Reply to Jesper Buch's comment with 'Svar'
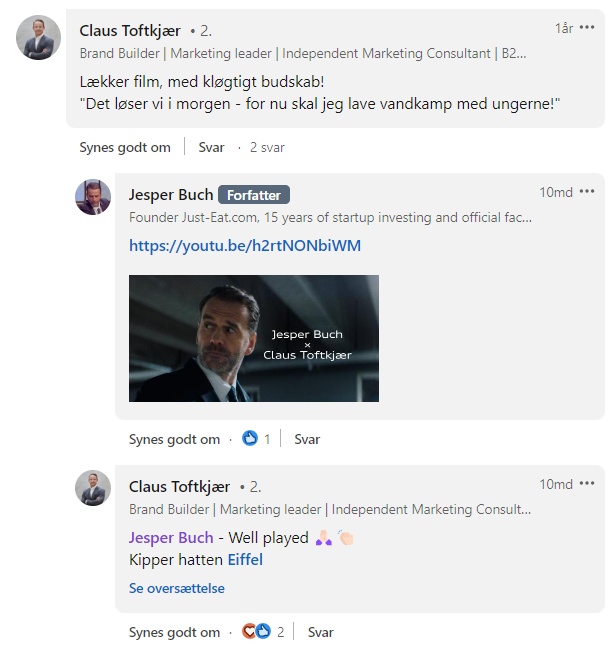Viewport: 610px width, 658px height. (307, 439)
